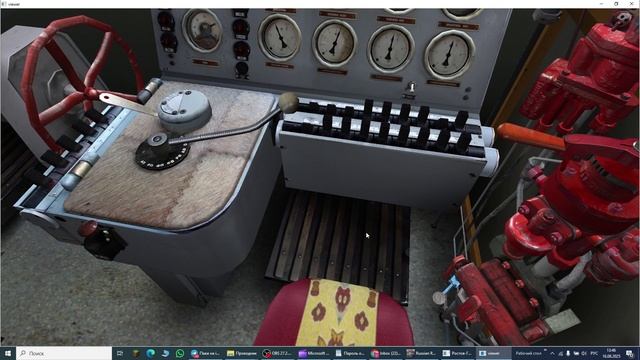Screen dimensions: 640x360
Task: Flip the rightmost switch in the upper switch row
Action: (461, 120)
